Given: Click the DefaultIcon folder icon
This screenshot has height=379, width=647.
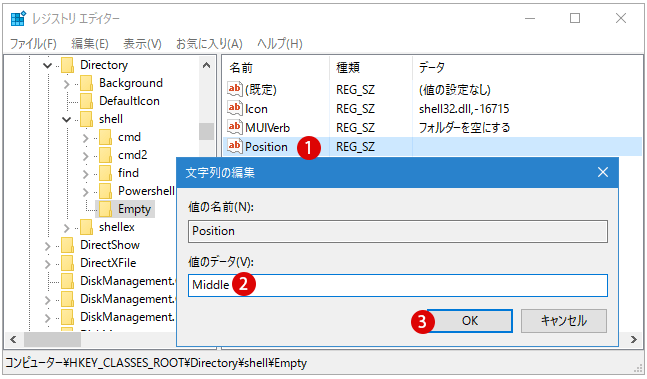Looking at the screenshot, I should point(86,101).
